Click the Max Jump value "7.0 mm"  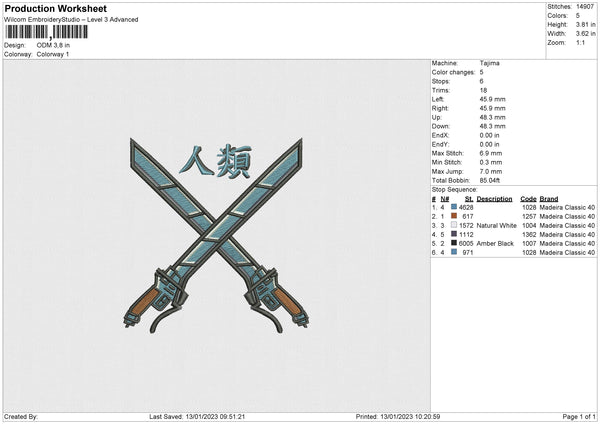[491, 171]
